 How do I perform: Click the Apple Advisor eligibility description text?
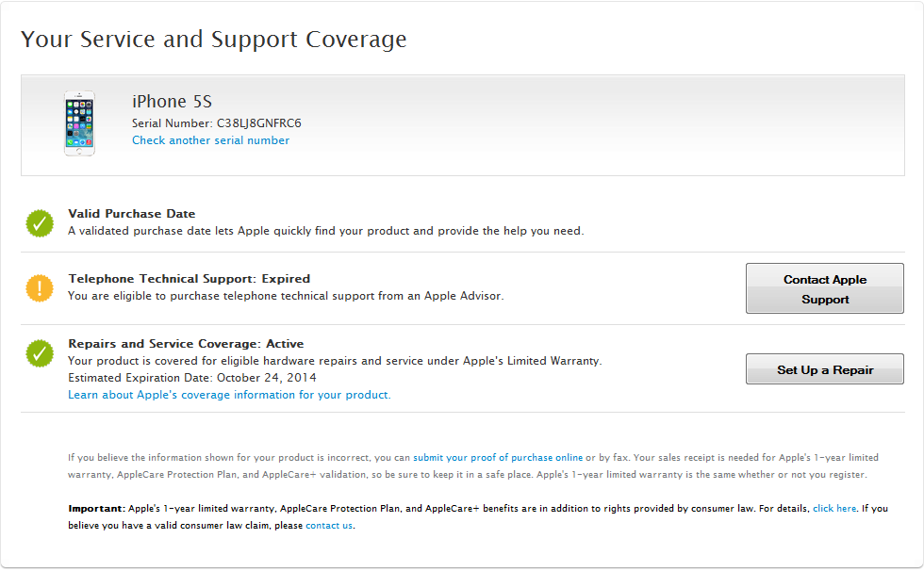coord(286,296)
